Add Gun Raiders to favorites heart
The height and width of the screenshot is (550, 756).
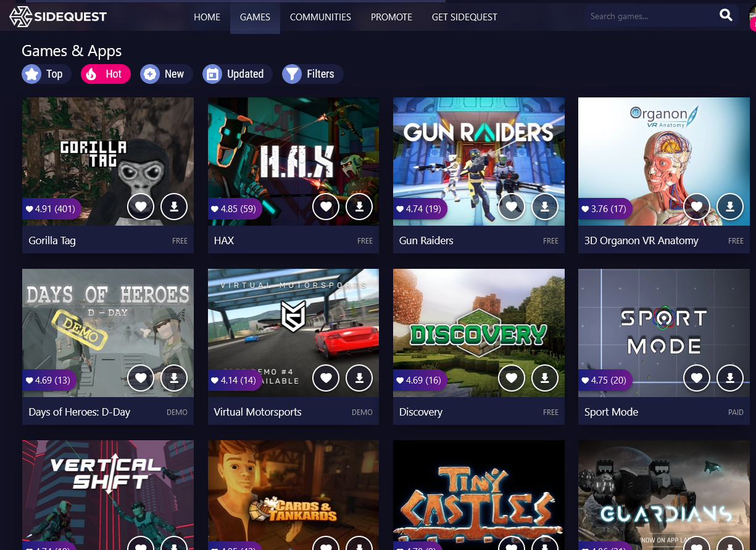pos(511,207)
